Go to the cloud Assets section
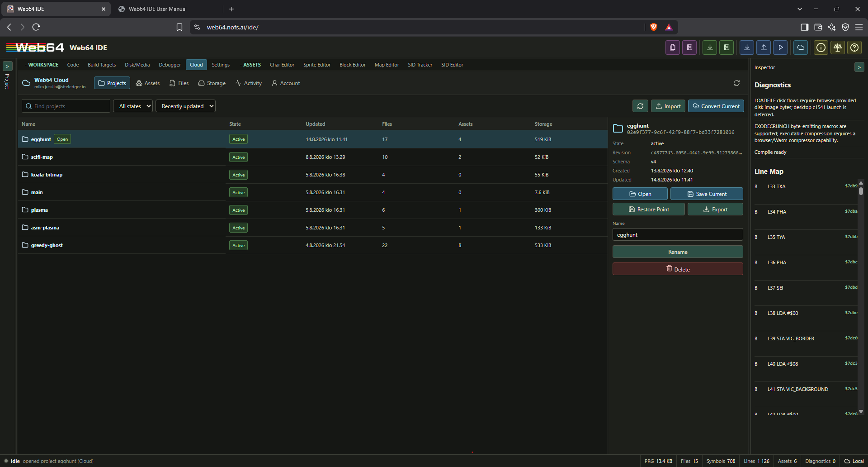The height and width of the screenshot is (467, 868). point(148,83)
